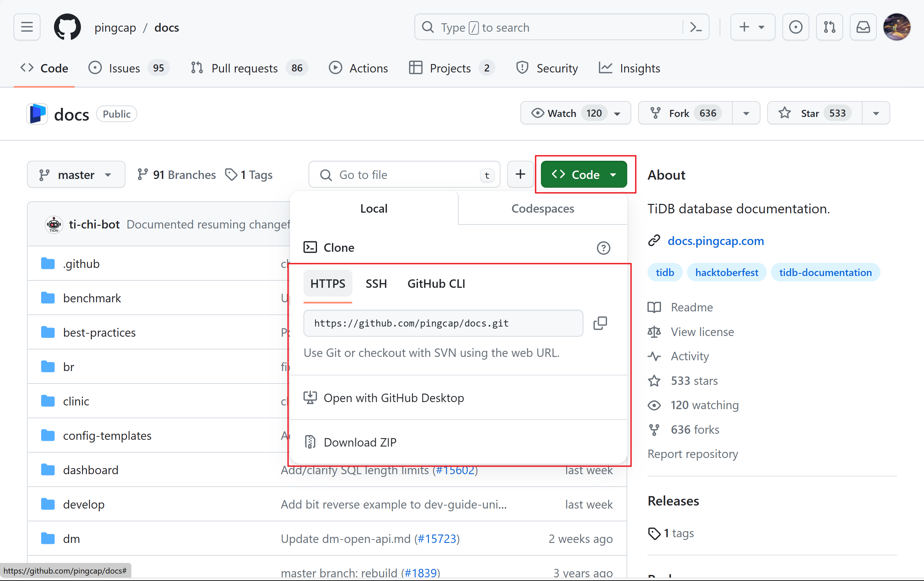Image resolution: width=924 pixels, height=581 pixels.
Task: Open pull request #15723 link
Action: (x=437, y=539)
